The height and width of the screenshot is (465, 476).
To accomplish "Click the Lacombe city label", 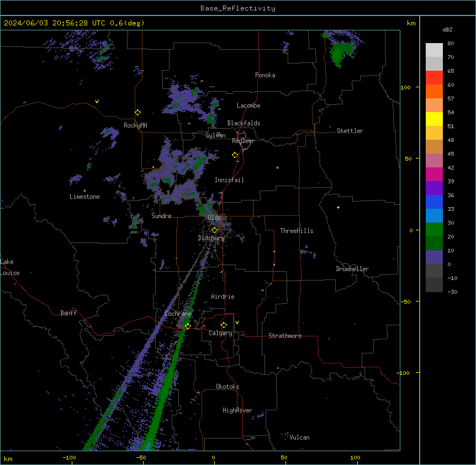I will coord(248,105).
